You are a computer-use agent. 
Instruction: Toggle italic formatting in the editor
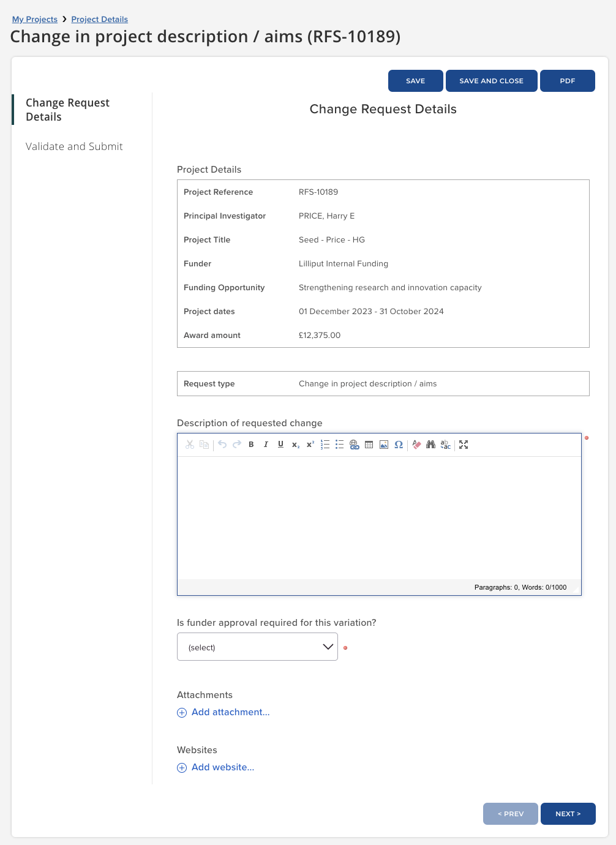pos(266,445)
